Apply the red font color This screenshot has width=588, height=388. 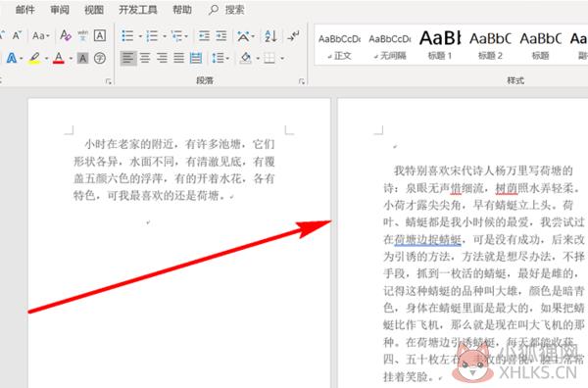(x=59, y=58)
